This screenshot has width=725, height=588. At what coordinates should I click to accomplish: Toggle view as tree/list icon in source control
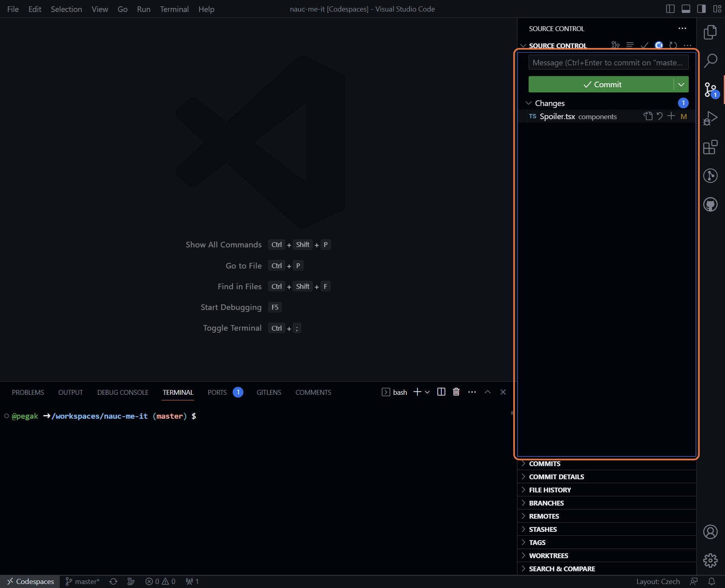630,45
